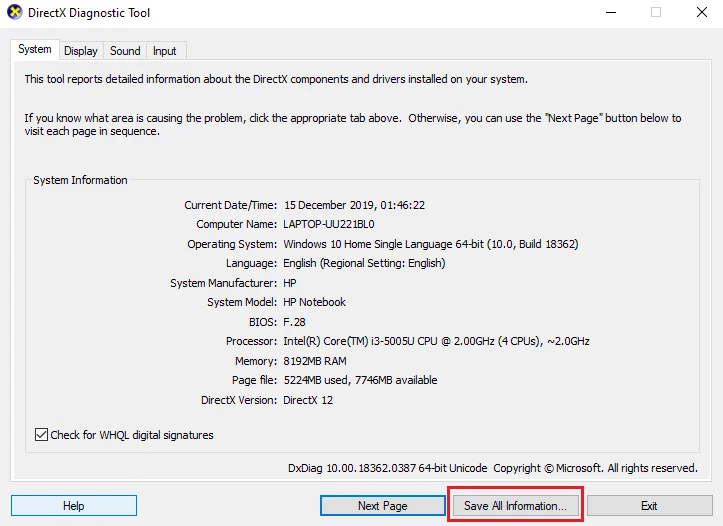723x526 pixels.
Task: Select Windows 10 Home Single Language text
Action: [431, 244]
